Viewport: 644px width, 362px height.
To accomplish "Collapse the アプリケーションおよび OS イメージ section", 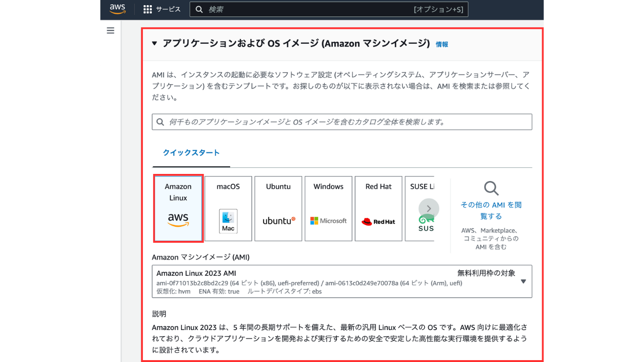I will click(x=154, y=44).
